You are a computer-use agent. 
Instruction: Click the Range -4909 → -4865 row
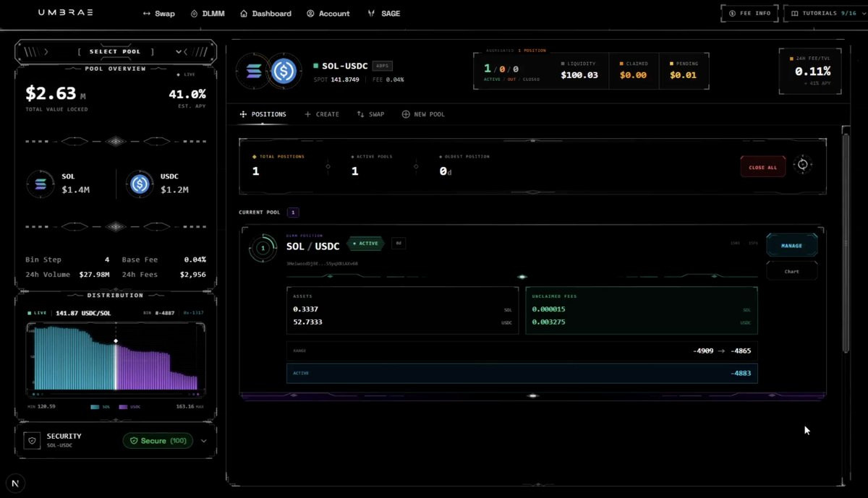pos(522,351)
